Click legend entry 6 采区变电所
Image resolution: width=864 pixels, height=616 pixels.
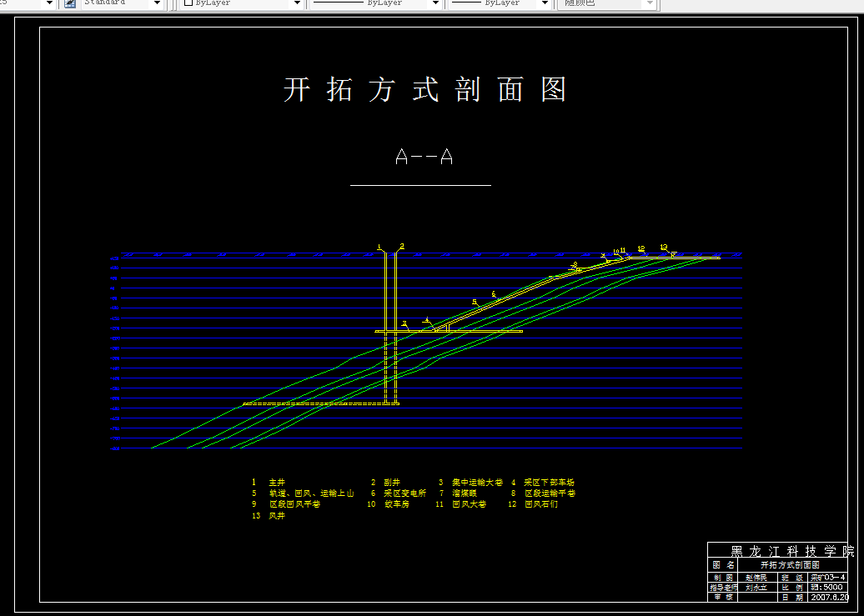398,493
